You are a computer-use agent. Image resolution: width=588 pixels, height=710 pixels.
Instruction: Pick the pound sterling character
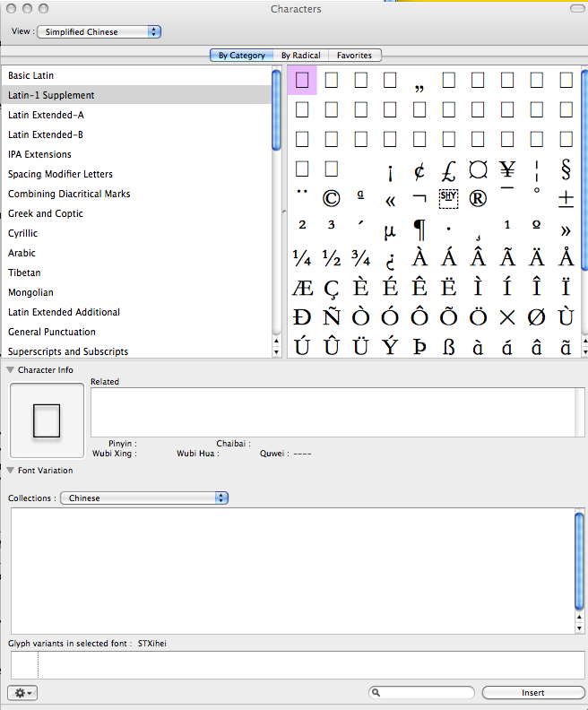pos(448,169)
